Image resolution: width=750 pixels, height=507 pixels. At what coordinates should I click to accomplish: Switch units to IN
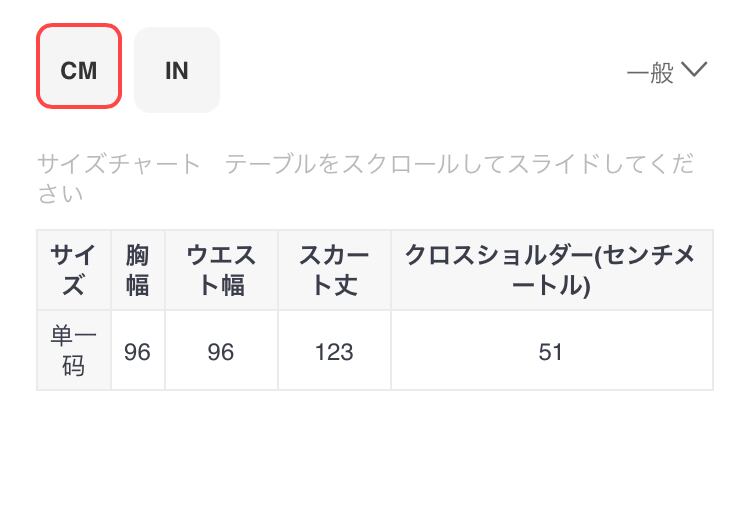click(x=177, y=70)
